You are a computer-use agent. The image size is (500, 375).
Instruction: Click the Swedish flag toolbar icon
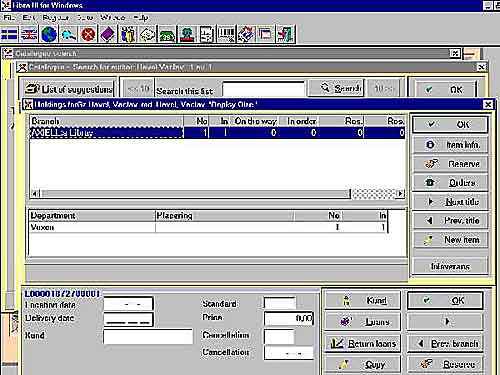point(9,34)
